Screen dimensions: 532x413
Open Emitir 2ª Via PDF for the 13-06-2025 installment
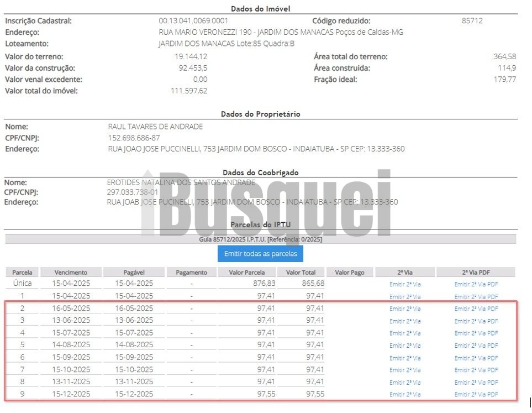pyautogui.click(x=476, y=321)
